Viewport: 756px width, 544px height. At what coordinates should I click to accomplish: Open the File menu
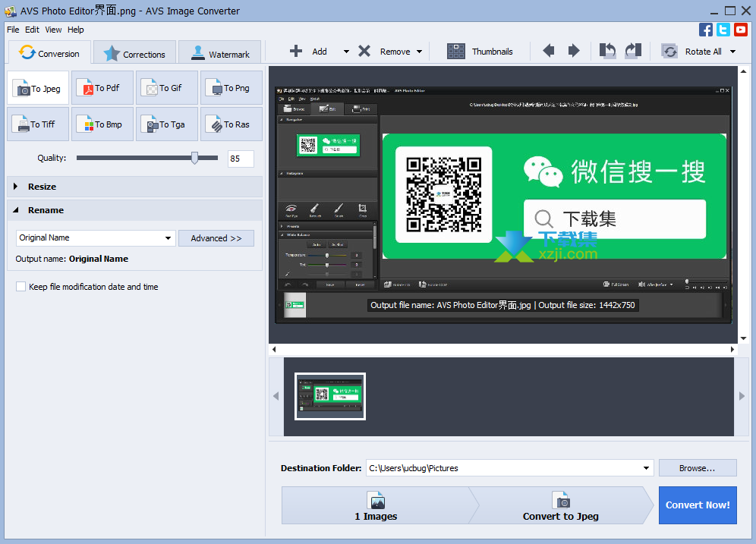(x=13, y=30)
